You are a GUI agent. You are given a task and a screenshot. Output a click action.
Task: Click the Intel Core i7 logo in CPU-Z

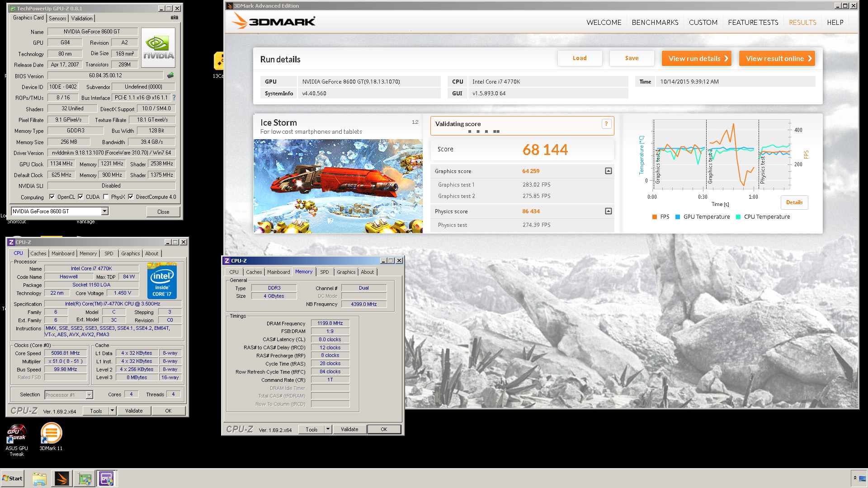point(162,281)
